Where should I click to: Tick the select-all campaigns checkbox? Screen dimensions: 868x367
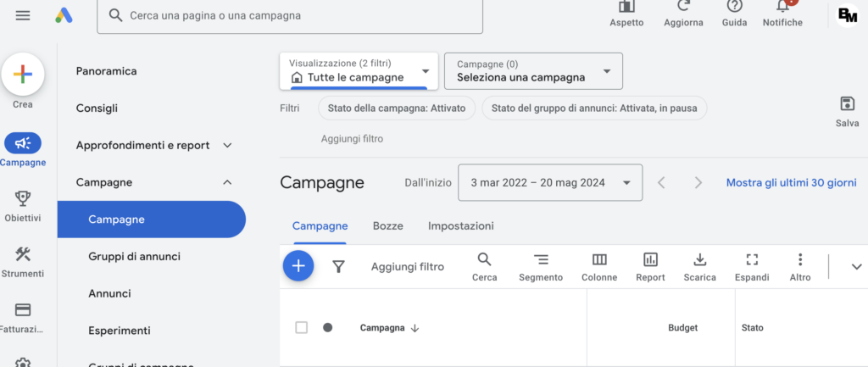[301, 327]
